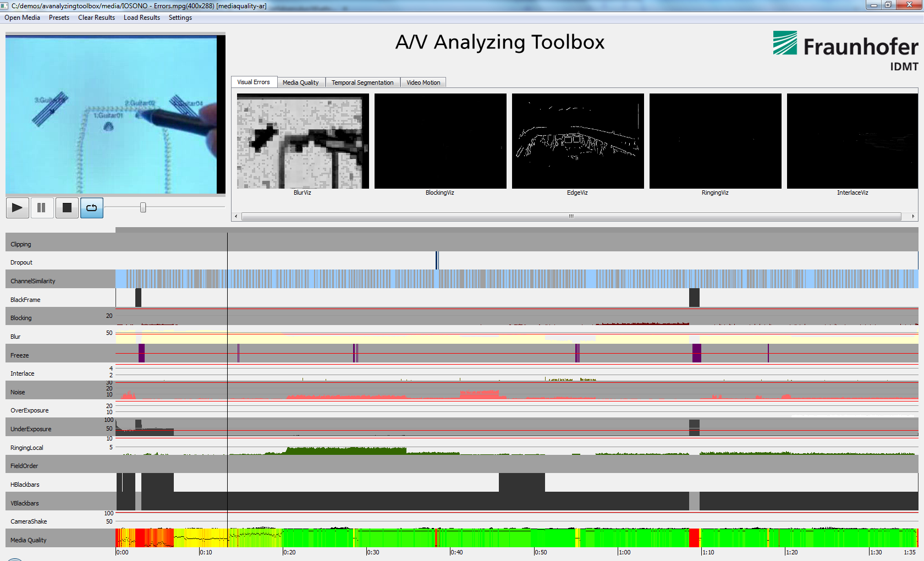Screen dimensions: 924x561
Task: Select the BlackFrame track label
Action: tap(25, 300)
